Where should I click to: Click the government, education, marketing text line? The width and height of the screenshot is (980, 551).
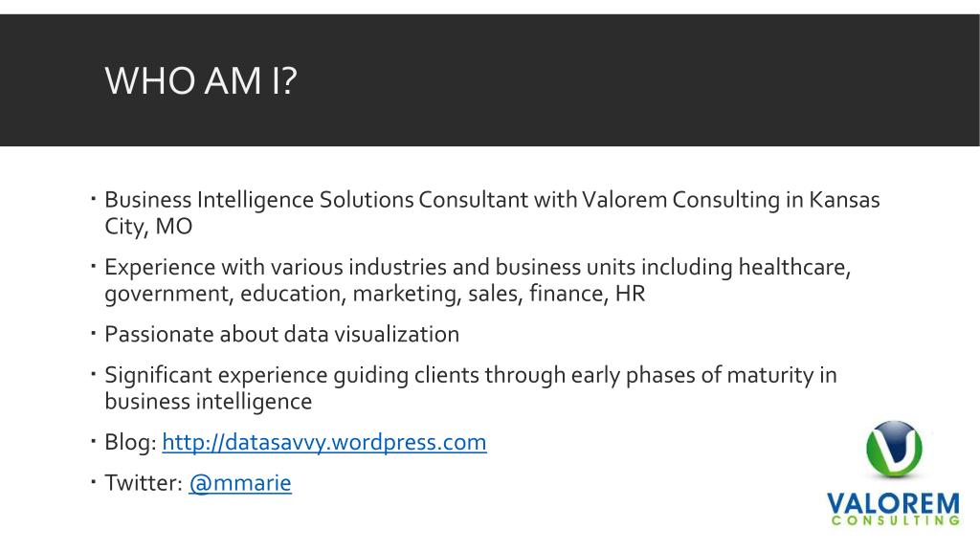[x=374, y=294]
